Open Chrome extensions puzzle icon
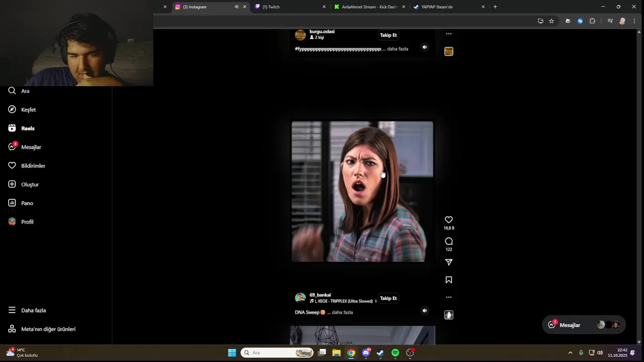The width and height of the screenshot is (644, 362). click(592, 21)
